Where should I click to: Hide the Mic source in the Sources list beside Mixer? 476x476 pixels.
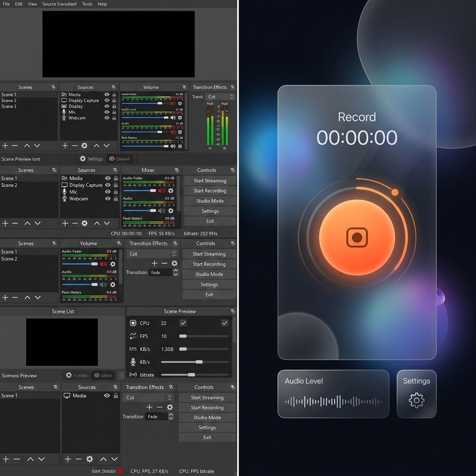click(108, 192)
